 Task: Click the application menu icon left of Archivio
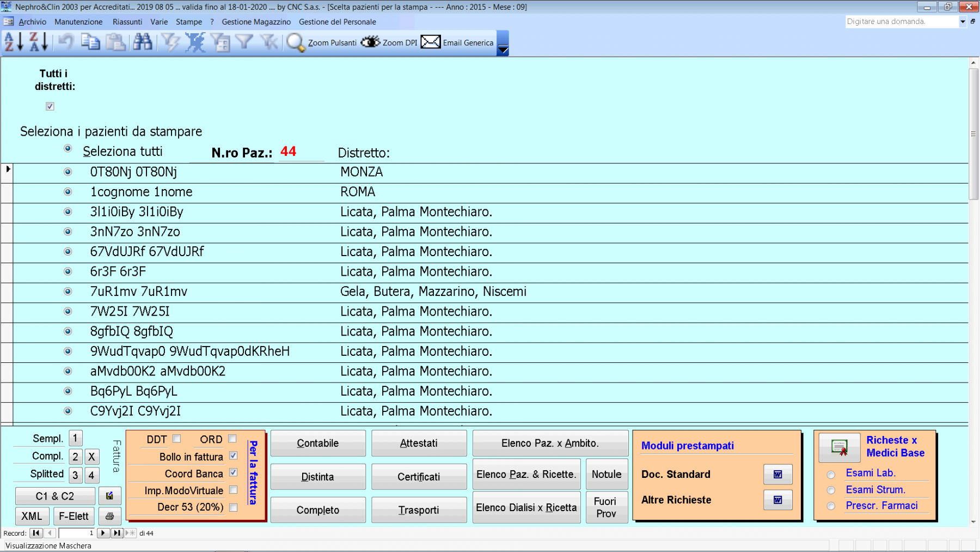[x=9, y=22]
